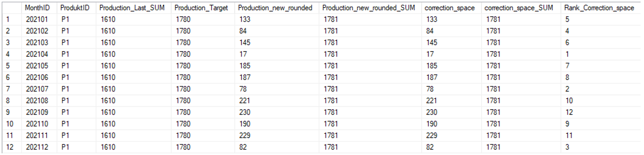Click the Production_new_rounded_SUM column header
The width and height of the screenshot is (644, 155).
(x=370, y=8)
